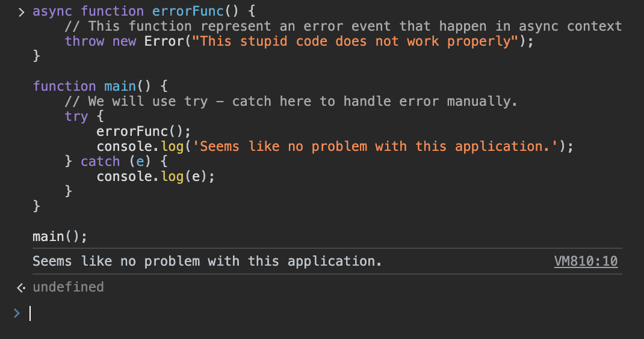Click the gray chevron before async function

pyautogui.click(x=21, y=12)
